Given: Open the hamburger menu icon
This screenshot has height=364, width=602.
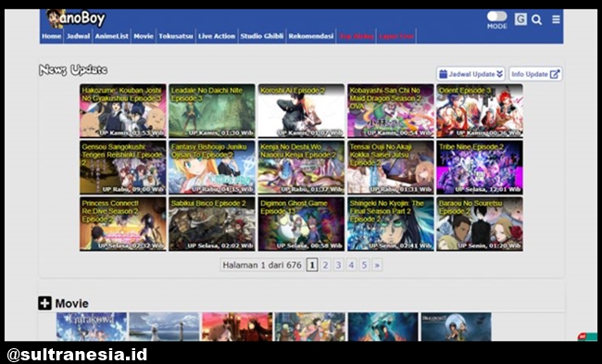Looking at the screenshot, I should (556, 19).
